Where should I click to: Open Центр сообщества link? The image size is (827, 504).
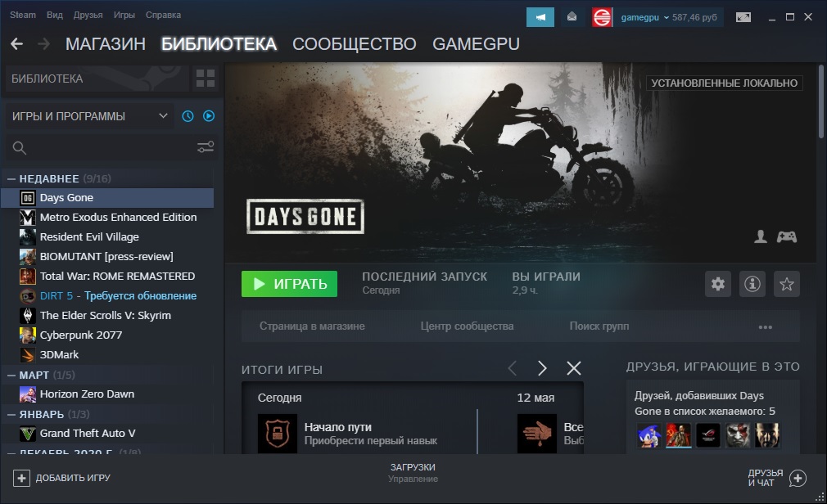pyautogui.click(x=467, y=326)
